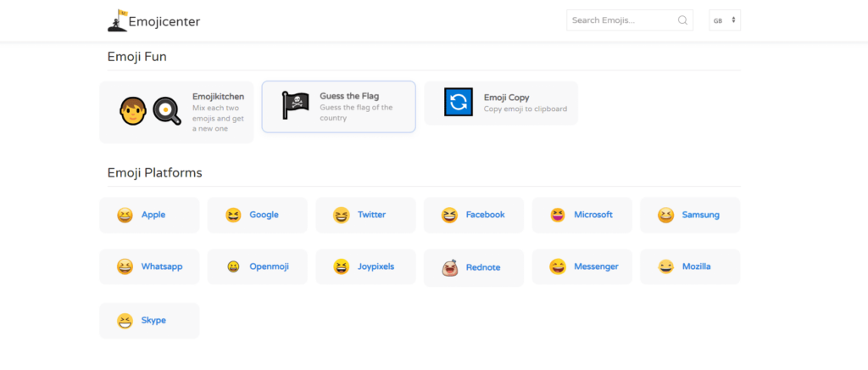Click the Joypixels laughing emoji icon
This screenshot has height=370, width=868.
coord(342,267)
